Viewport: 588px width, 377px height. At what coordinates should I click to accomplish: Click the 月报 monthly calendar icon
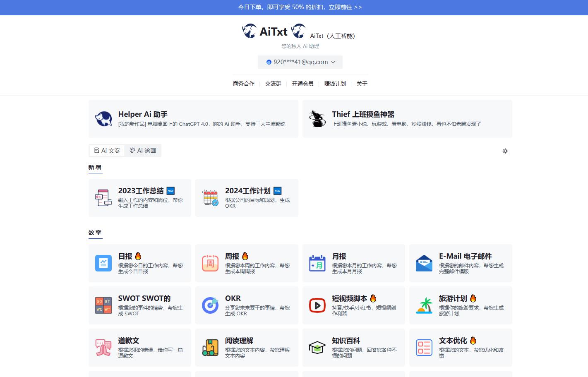coord(317,263)
